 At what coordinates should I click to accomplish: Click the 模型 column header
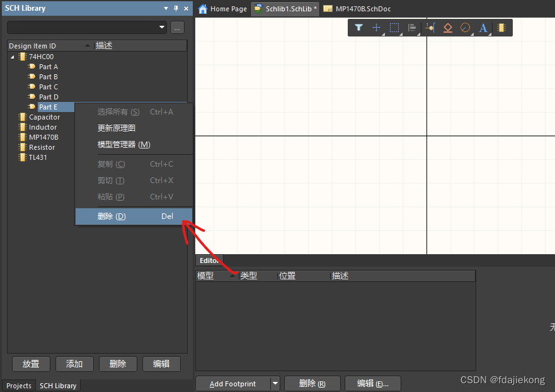(217, 276)
